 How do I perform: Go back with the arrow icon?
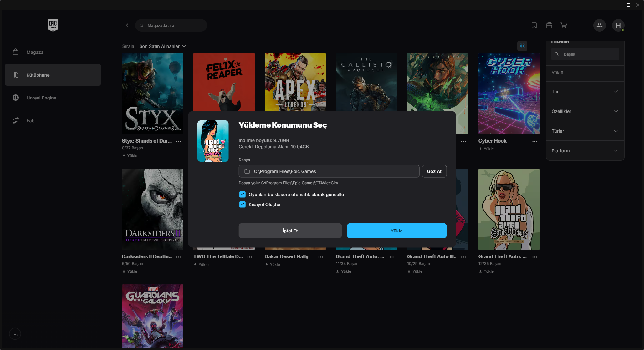(127, 25)
